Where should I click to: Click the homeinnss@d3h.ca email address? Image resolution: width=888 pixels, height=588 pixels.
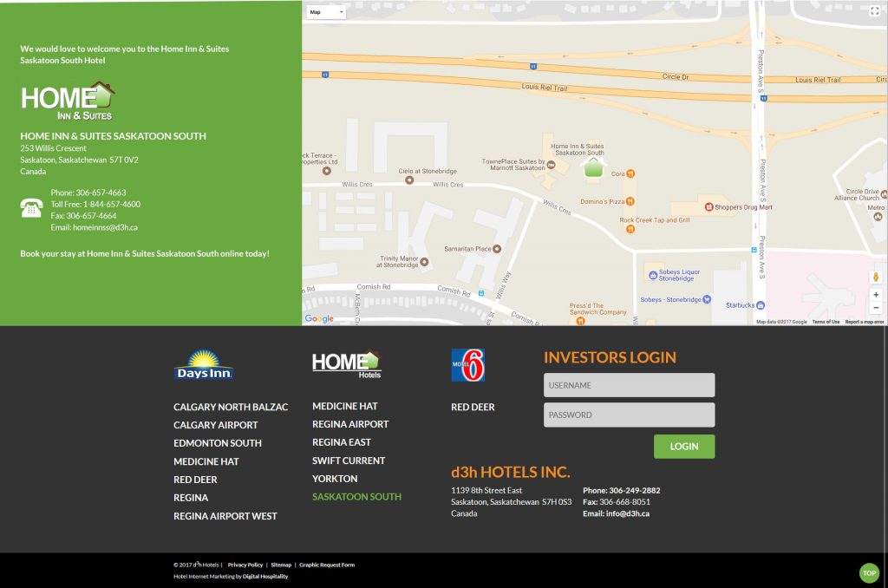(x=105, y=228)
